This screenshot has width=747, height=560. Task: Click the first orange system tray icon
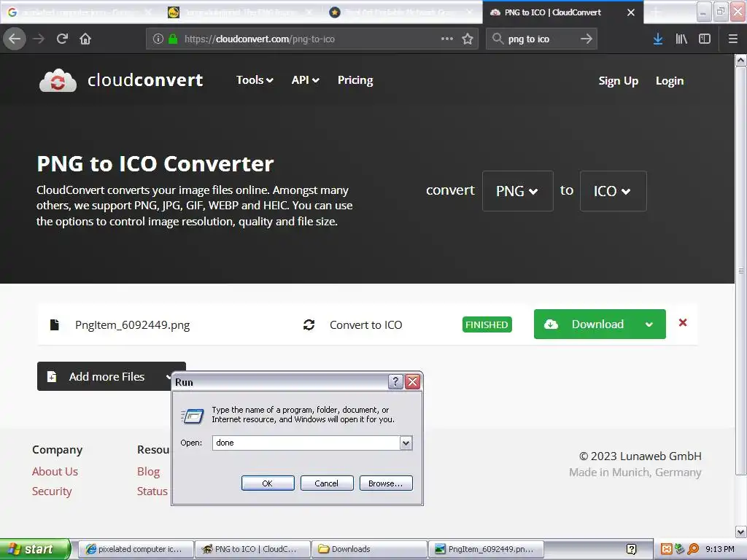[x=667, y=549]
